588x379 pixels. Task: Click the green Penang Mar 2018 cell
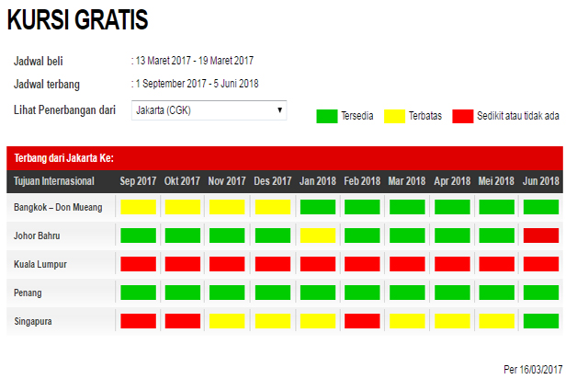coord(407,293)
